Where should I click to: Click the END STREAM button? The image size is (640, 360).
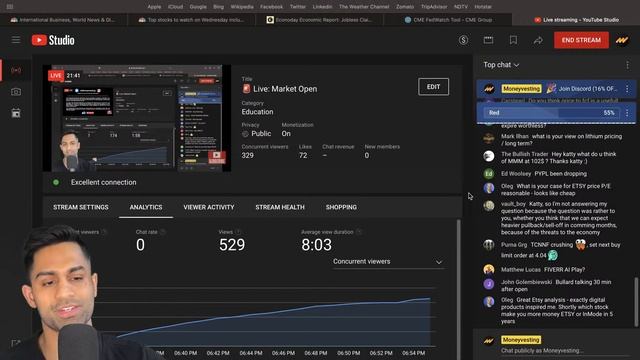point(581,40)
